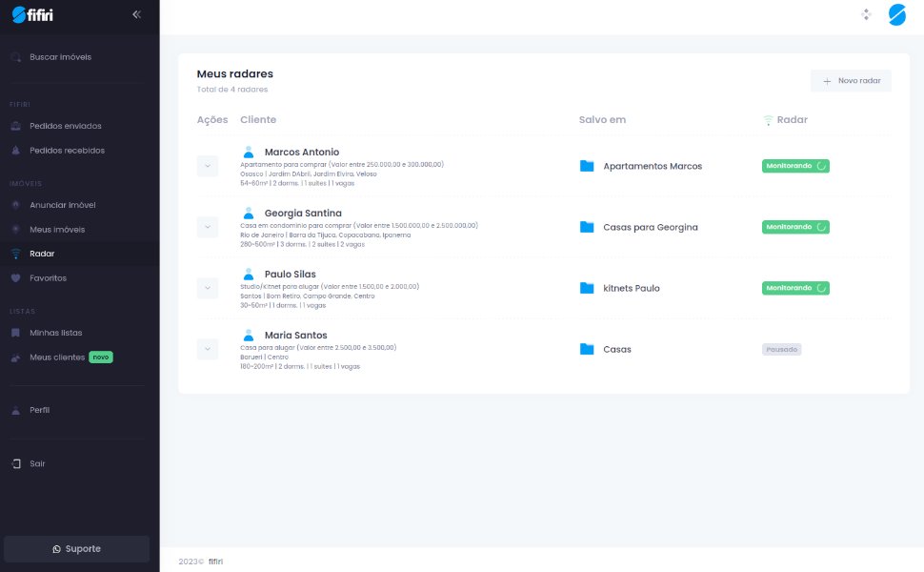Click Marcos Antonio's person icon
This screenshot has width=924, height=572.
click(249, 152)
